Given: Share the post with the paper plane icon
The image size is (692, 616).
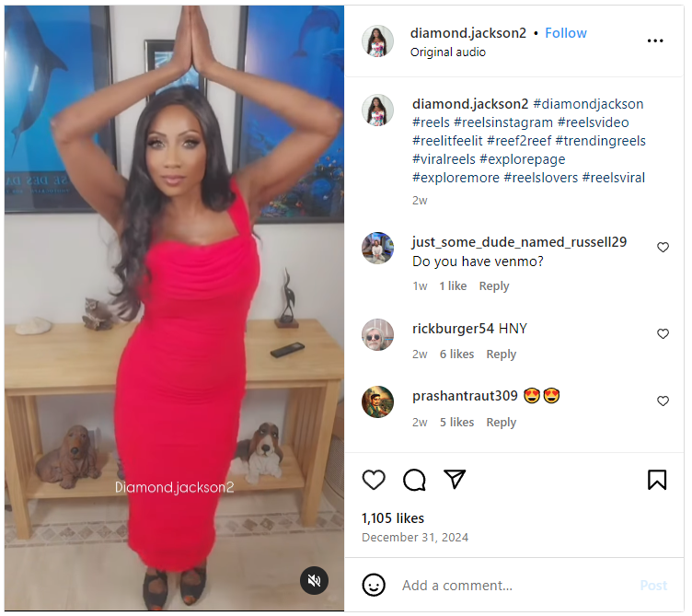Looking at the screenshot, I should (x=455, y=479).
